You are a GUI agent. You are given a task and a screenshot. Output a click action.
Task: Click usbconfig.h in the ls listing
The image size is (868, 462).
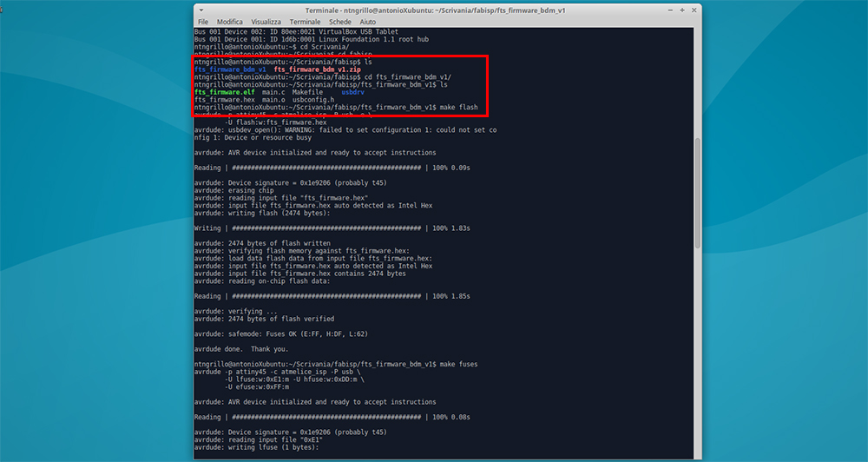pyautogui.click(x=312, y=100)
